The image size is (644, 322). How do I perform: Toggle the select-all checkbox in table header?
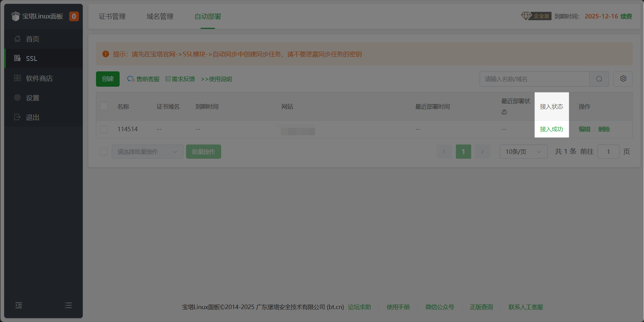[x=104, y=106]
